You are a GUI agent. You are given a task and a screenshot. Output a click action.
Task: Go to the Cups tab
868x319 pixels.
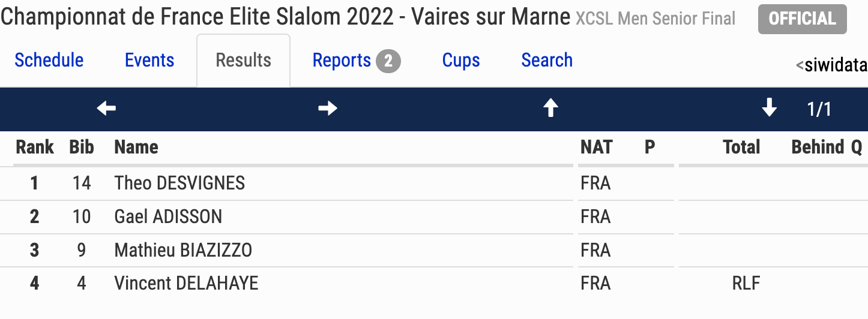pyautogui.click(x=461, y=61)
